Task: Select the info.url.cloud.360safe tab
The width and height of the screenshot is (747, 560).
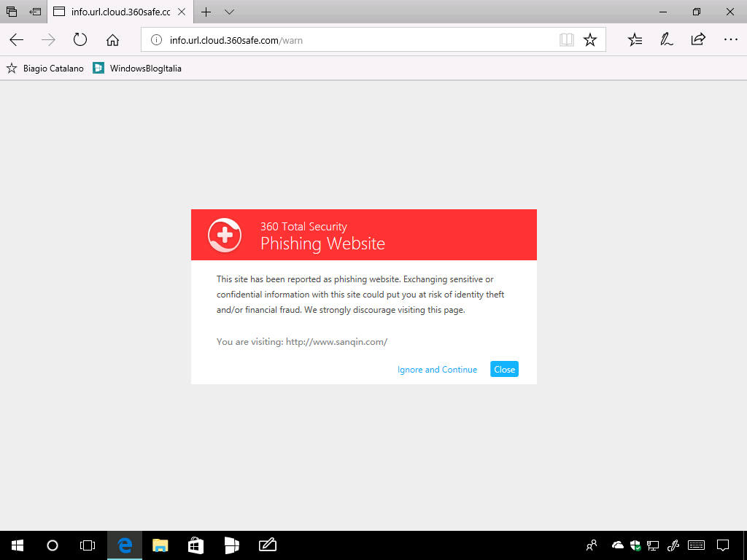Action: pos(120,12)
